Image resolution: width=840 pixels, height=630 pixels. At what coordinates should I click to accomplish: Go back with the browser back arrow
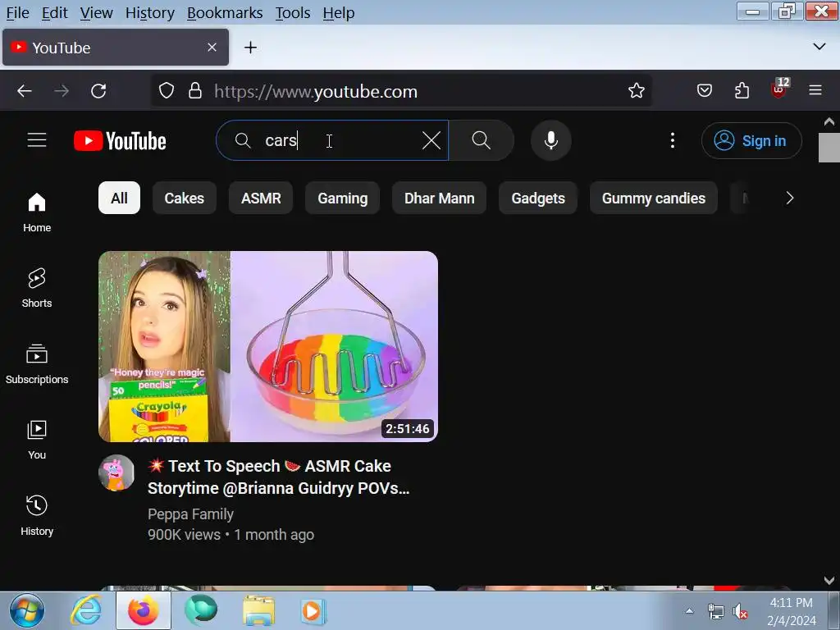[25, 91]
